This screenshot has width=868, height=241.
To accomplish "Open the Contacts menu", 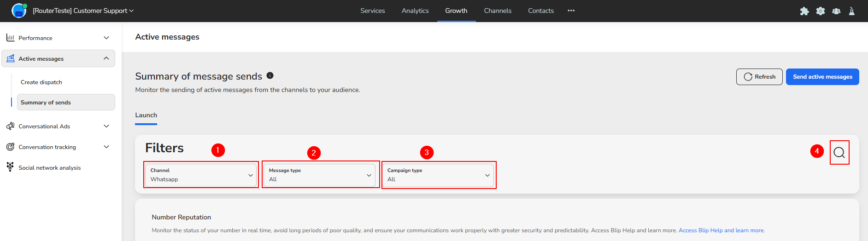I will (541, 11).
